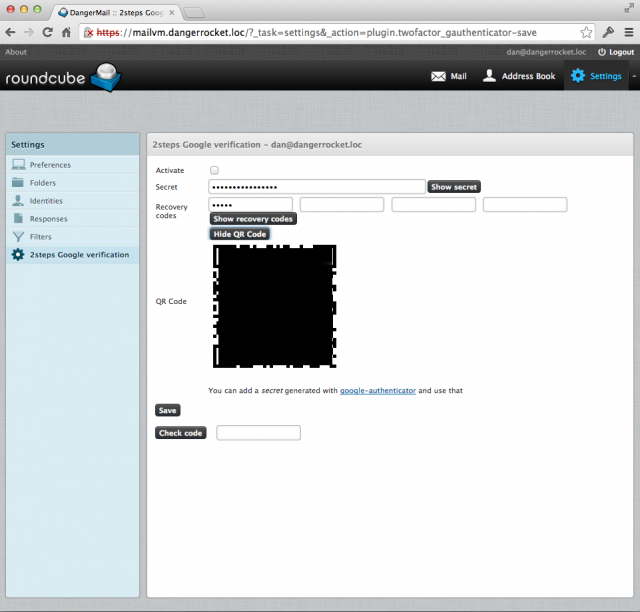Focus the Check code input field

(x=258, y=433)
